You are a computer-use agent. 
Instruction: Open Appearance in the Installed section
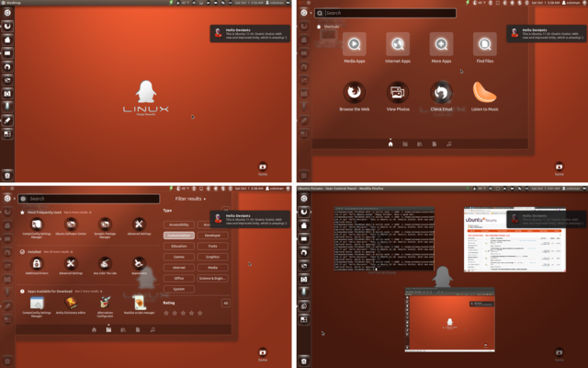139,264
